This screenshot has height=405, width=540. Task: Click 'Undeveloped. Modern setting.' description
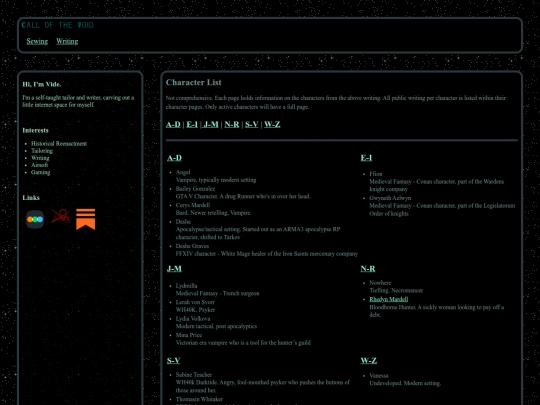405,383
